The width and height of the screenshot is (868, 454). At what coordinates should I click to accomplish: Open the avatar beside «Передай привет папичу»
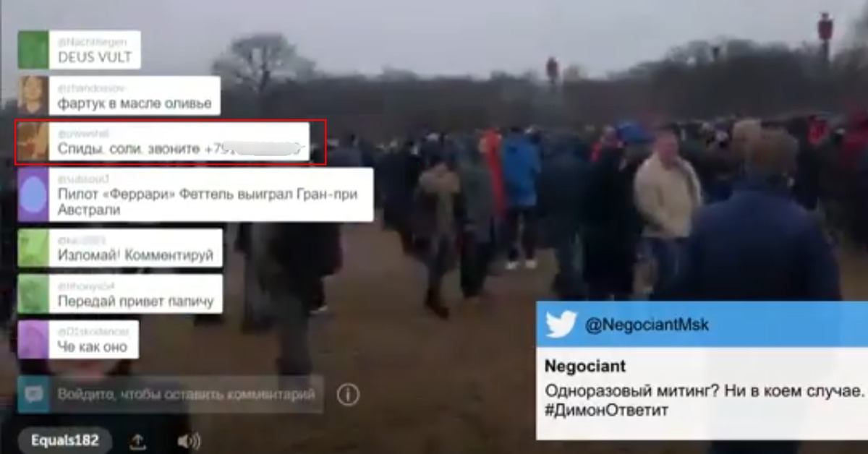click(33, 294)
